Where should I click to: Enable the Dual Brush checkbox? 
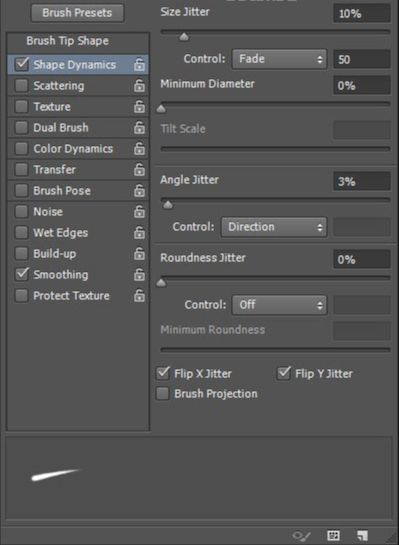click(x=22, y=128)
